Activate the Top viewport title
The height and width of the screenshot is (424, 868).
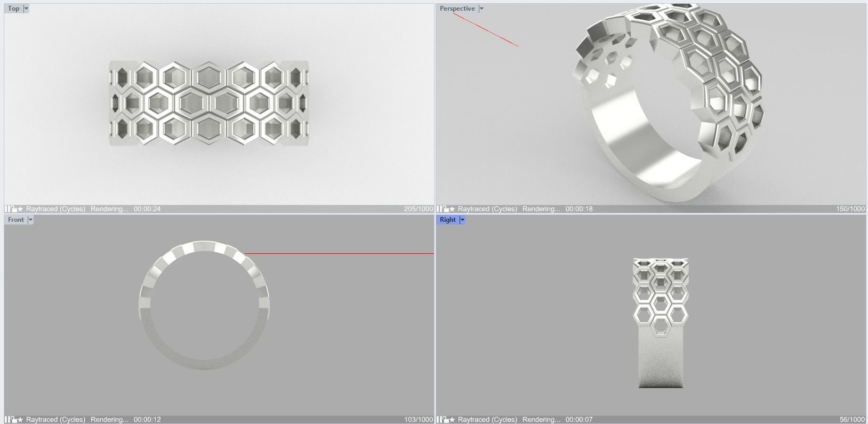[x=14, y=9]
